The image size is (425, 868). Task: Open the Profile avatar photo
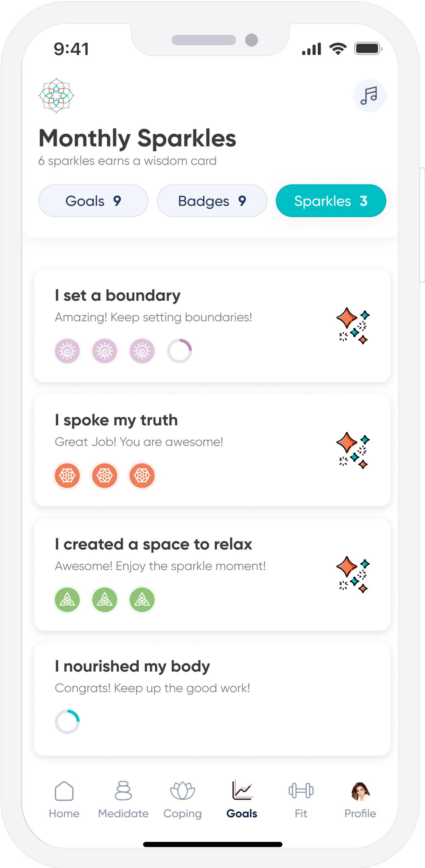360,791
